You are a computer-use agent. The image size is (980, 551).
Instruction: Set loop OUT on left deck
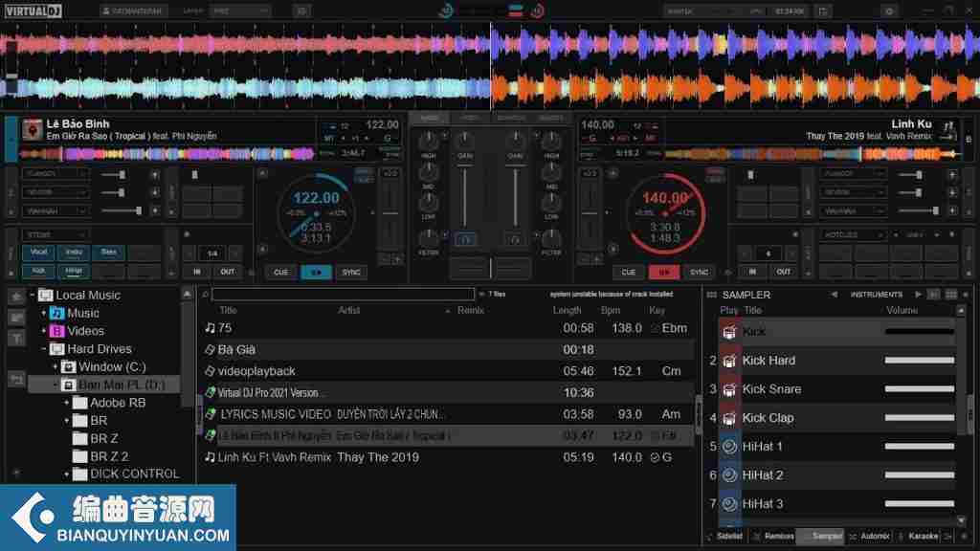pyautogui.click(x=227, y=272)
